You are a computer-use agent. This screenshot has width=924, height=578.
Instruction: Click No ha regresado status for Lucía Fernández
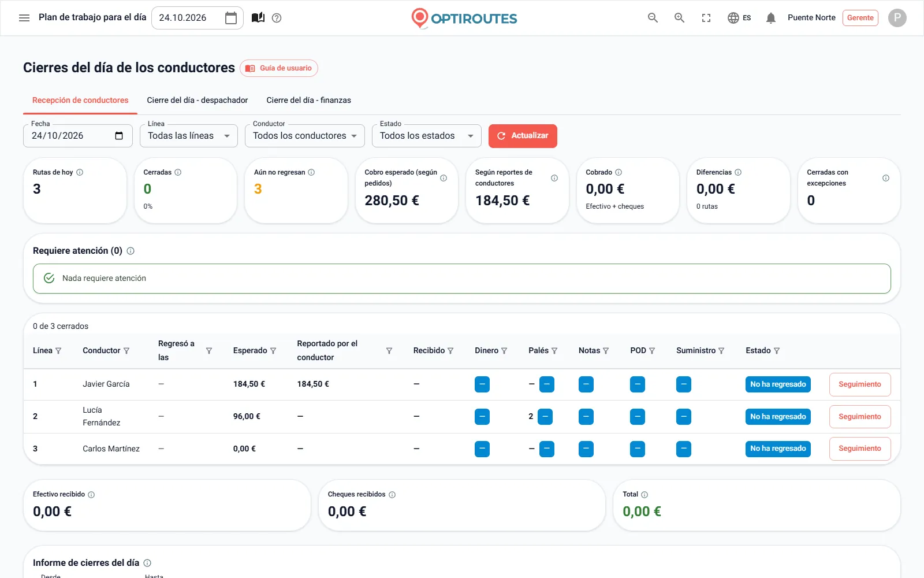(x=778, y=417)
